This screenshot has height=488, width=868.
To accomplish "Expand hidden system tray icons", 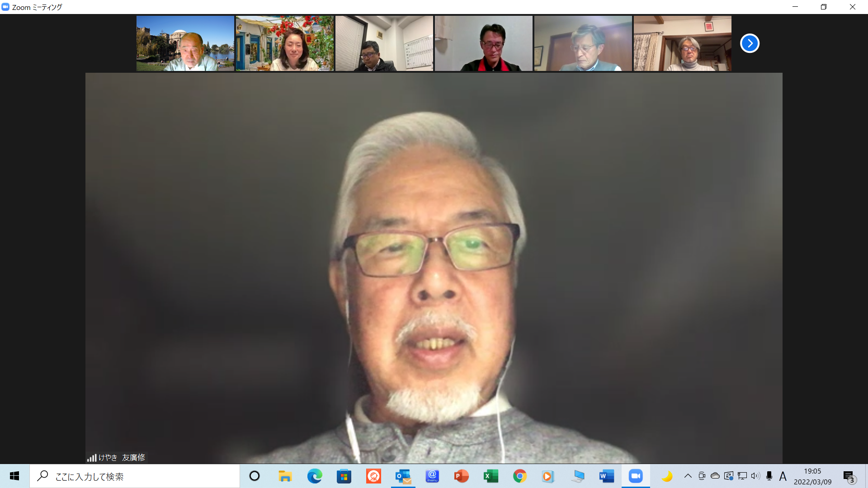I will (688, 476).
